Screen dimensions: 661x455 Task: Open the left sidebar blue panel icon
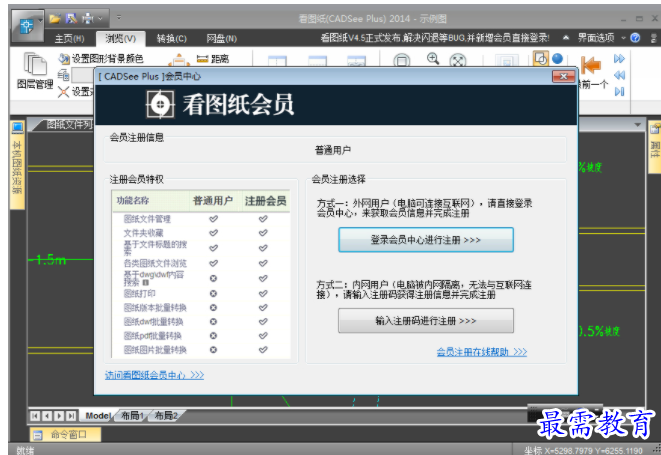[x=18, y=127]
